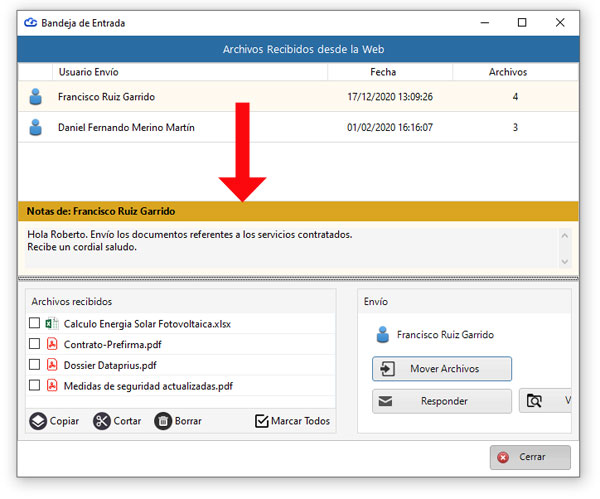Click the cloud icon in the title bar
Image resolution: width=600 pixels, height=499 pixels.
31,23
